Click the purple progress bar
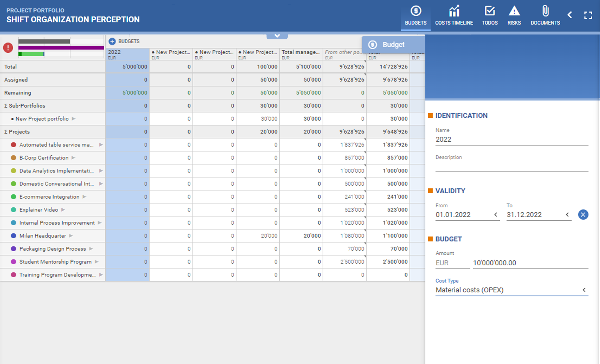This screenshot has height=364, width=600. [x=61, y=48]
